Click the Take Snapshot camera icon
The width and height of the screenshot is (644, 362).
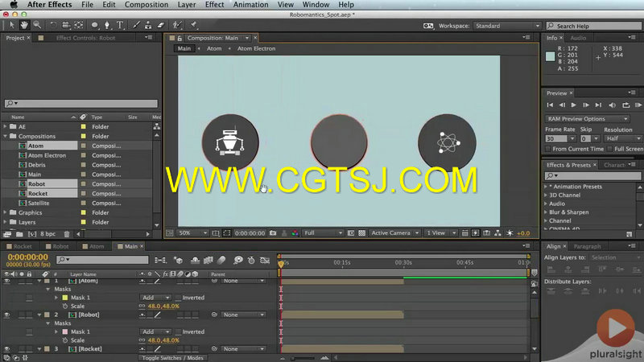coord(273,232)
